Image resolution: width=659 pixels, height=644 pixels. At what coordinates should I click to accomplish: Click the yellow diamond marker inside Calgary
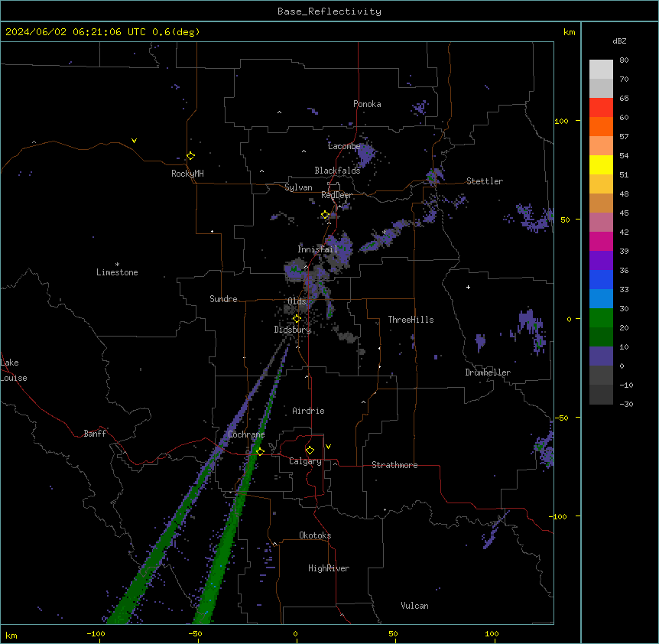[x=310, y=450]
